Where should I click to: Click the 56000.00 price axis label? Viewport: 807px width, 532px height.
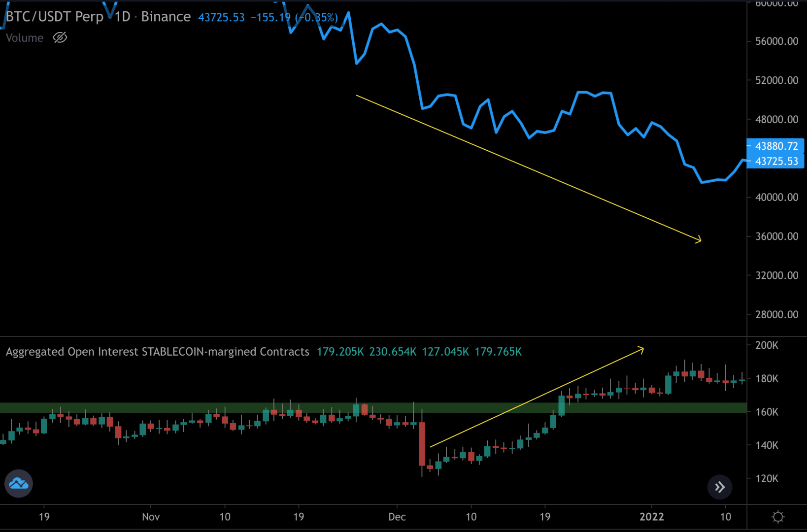click(777, 41)
